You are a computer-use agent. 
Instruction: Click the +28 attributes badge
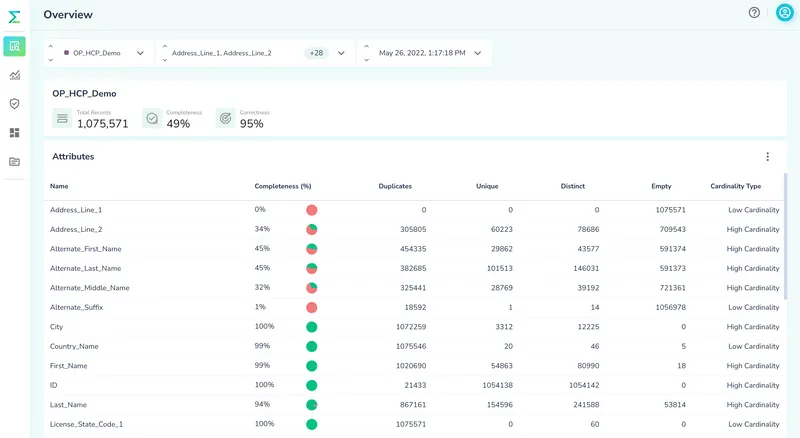click(x=316, y=53)
